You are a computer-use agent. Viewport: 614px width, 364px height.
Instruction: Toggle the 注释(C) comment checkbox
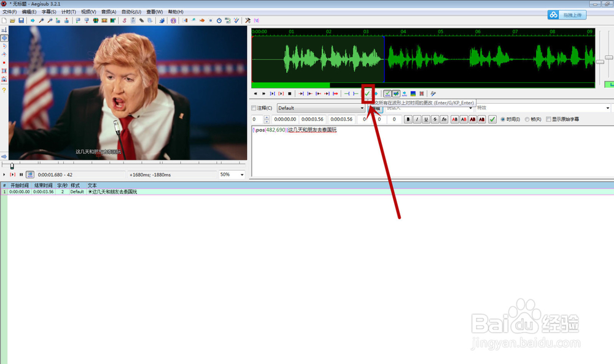click(254, 108)
